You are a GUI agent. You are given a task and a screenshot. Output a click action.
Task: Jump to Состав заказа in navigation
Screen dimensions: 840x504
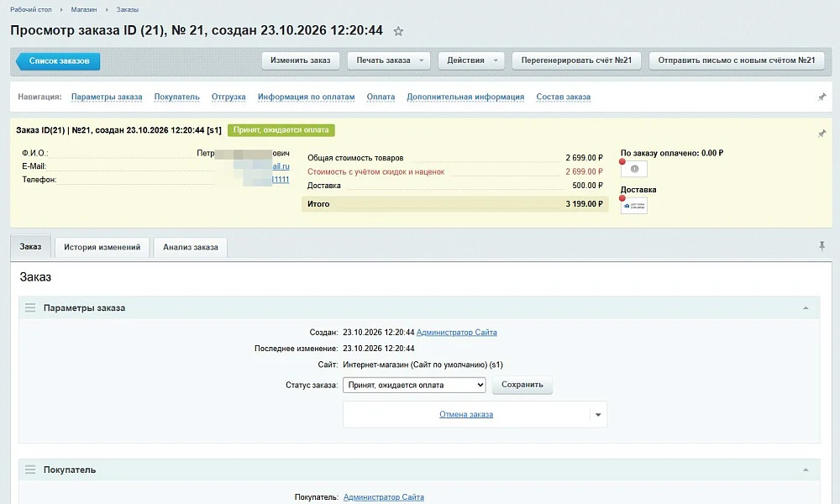click(564, 97)
